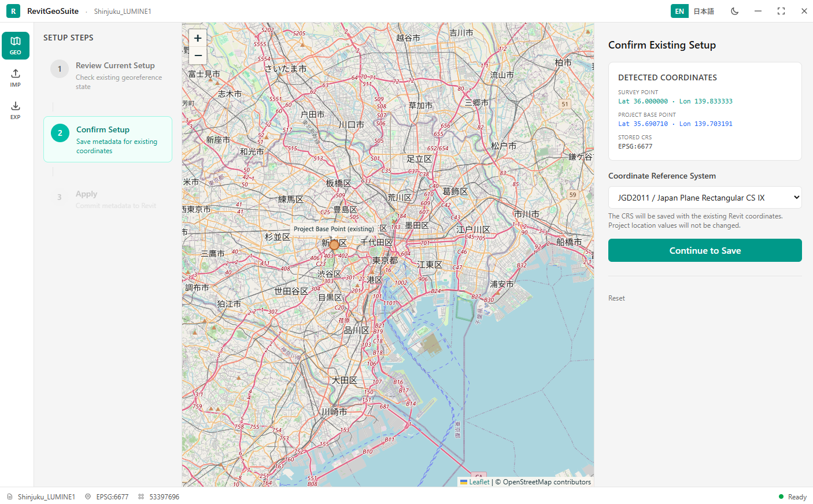Click the green Ready status dot
Image resolution: width=813 pixels, height=504 pixels.
click(781, 496)
